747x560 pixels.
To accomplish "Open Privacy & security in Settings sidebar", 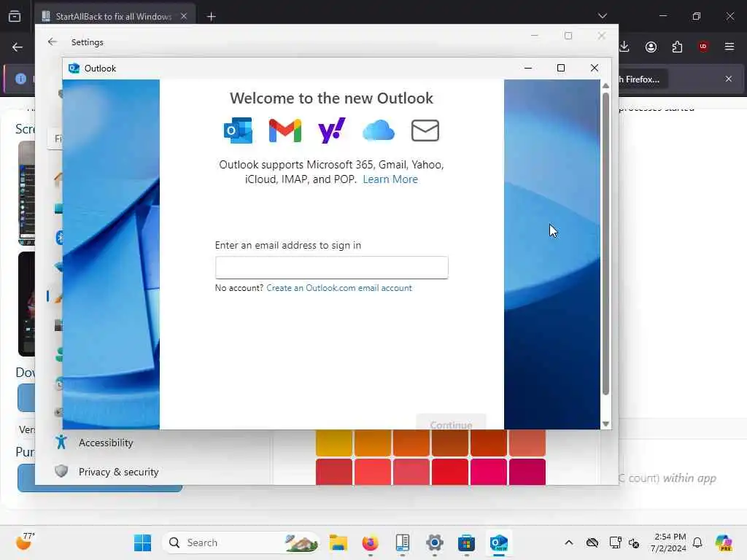I will click(x=119, y=472).
